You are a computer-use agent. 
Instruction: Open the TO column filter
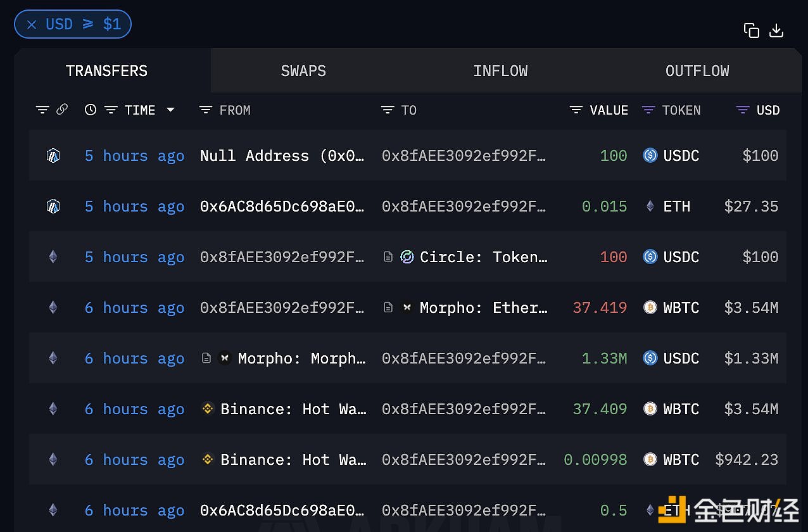[x=387, y=110]
